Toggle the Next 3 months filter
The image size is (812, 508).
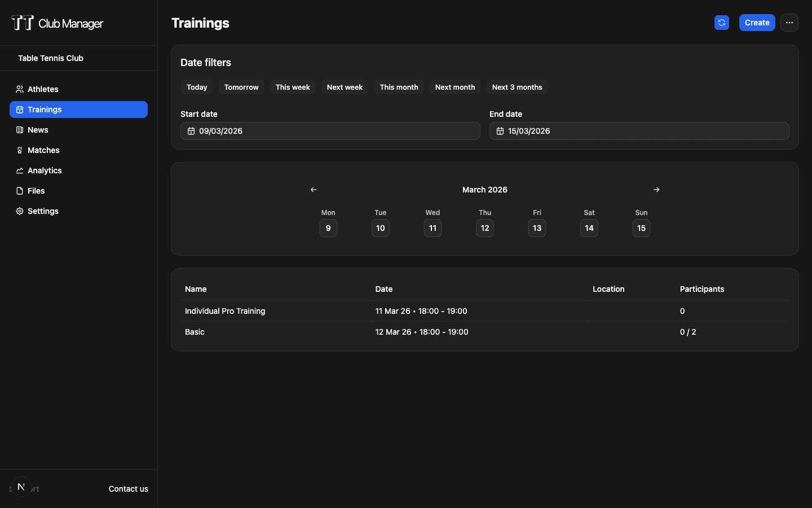tap(517, 87)
